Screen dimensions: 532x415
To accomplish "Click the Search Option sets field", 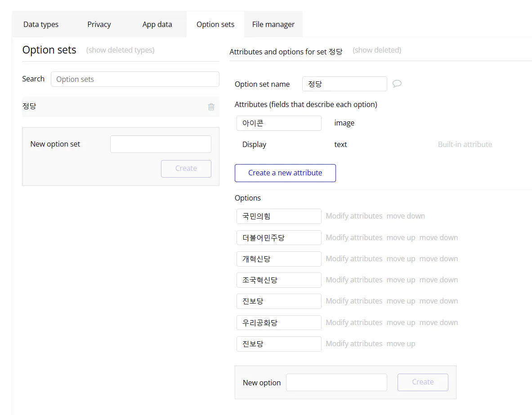I will tap(135, 79).
